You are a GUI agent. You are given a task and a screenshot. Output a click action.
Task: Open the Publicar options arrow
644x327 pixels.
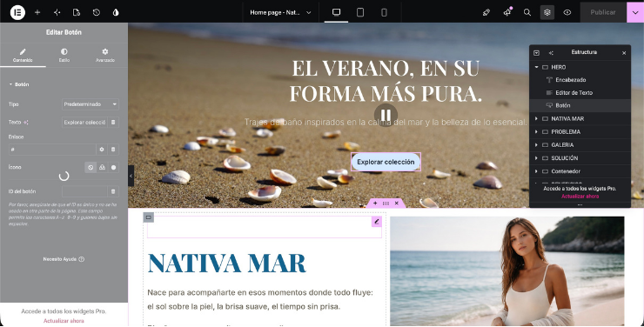pos(635,12)
